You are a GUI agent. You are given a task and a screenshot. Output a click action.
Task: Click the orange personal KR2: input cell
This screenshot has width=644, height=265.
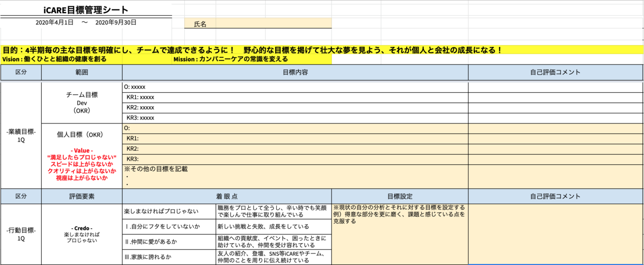point(295,149)
